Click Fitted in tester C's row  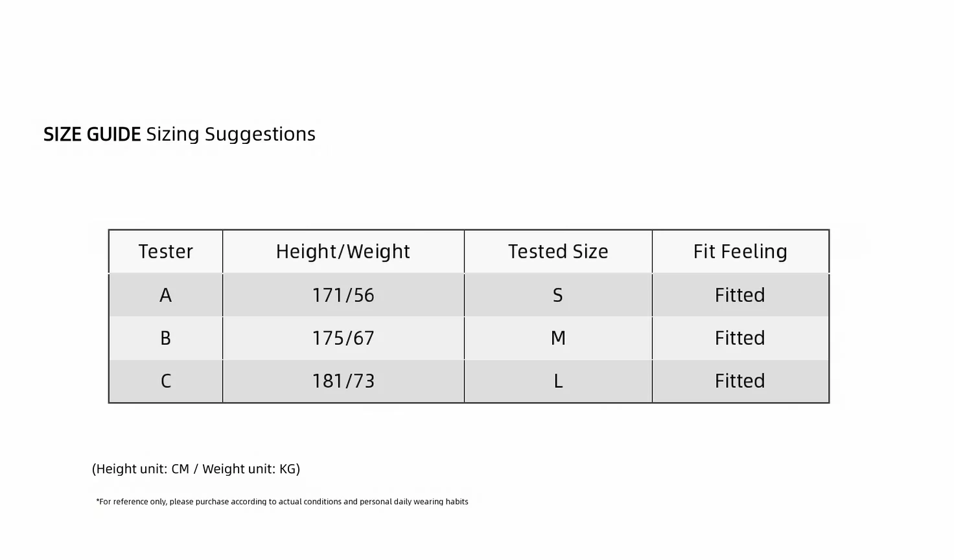click(x=740, y=381)
